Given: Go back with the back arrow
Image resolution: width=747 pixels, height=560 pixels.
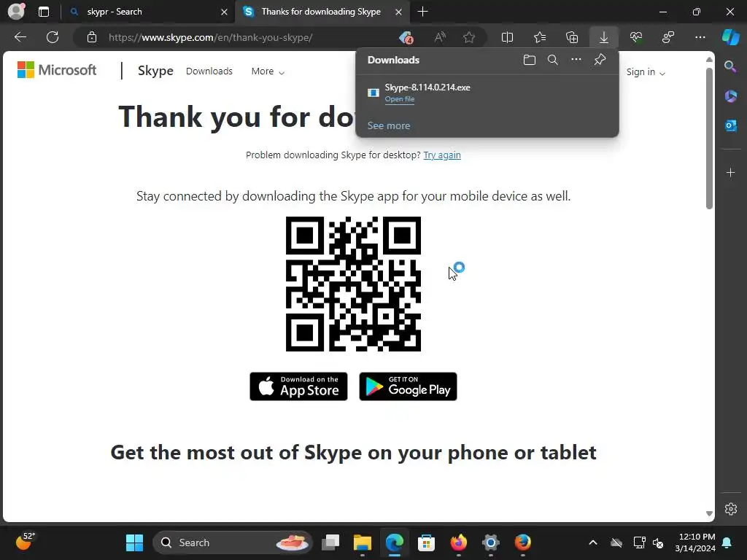Looking at the screenshot, I should [20, 37].
